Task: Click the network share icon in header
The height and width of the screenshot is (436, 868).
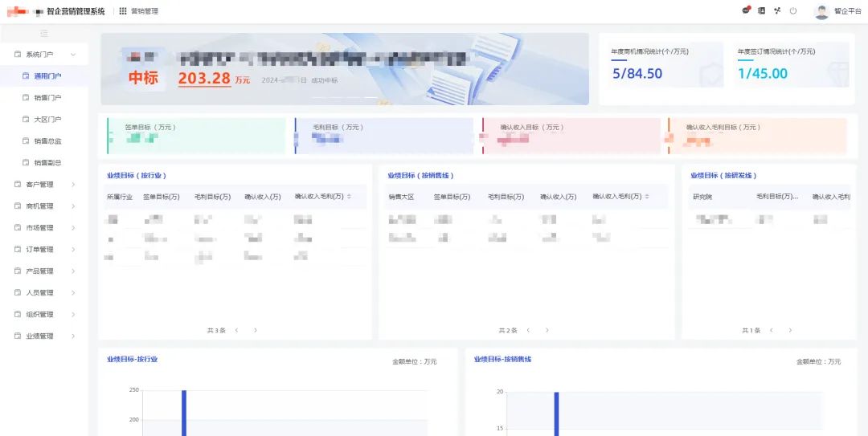Action: coord(777,10)
